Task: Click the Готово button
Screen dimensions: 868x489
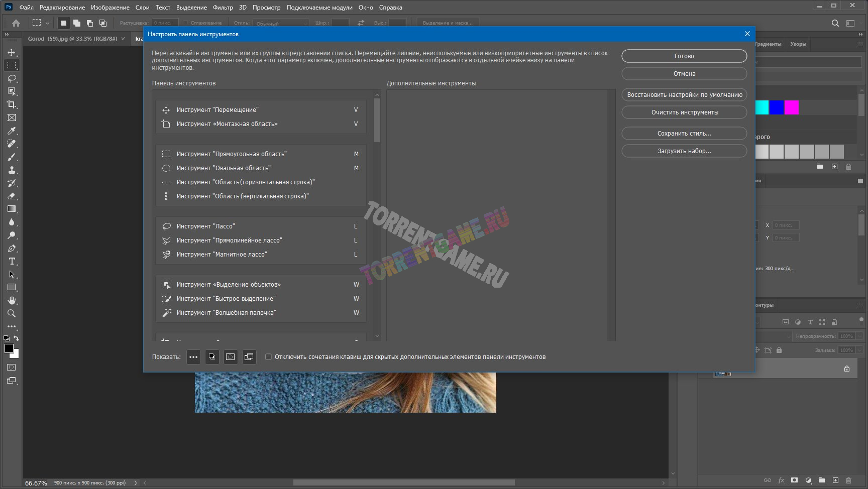Action: click(x=684, y=56)
